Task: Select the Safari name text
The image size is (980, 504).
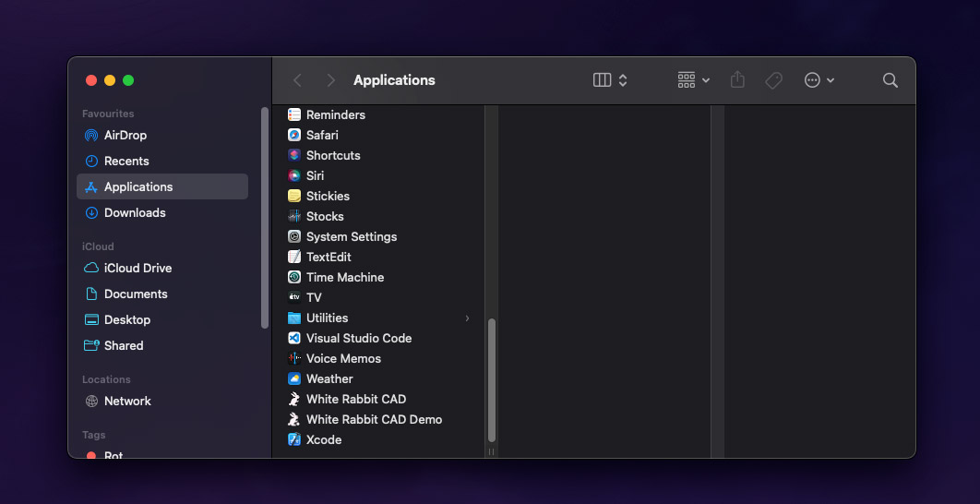Action: [x=322, y=135]
